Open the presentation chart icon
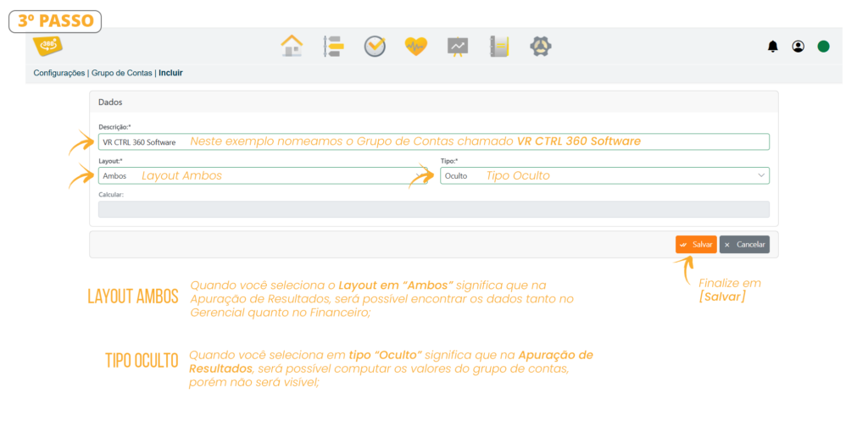Viewport: 868px width, 443px height. click(x=458, y=47)
